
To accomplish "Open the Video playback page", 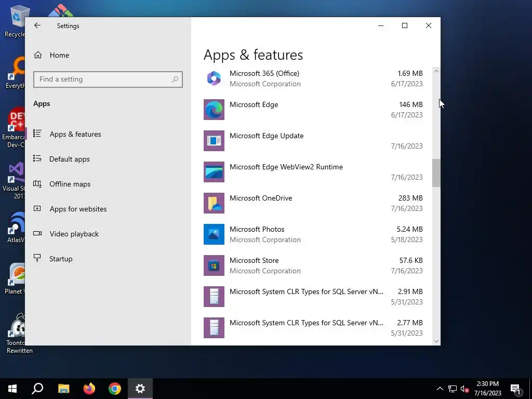I will pos(74,234).
